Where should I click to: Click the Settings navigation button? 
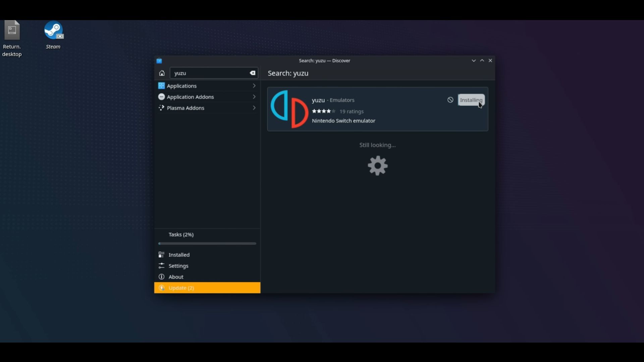pyautogui.click(x=178, y=266)
